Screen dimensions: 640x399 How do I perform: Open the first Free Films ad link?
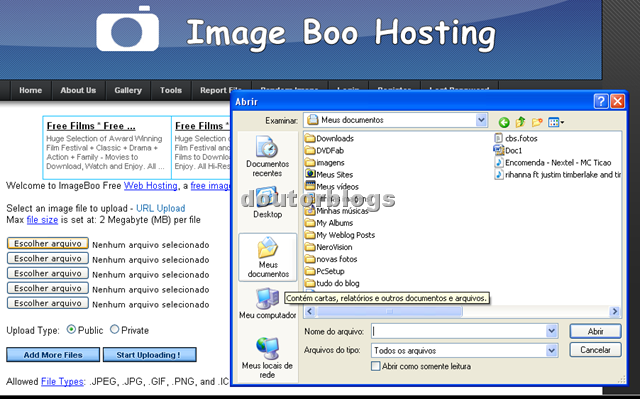point(91,126)
